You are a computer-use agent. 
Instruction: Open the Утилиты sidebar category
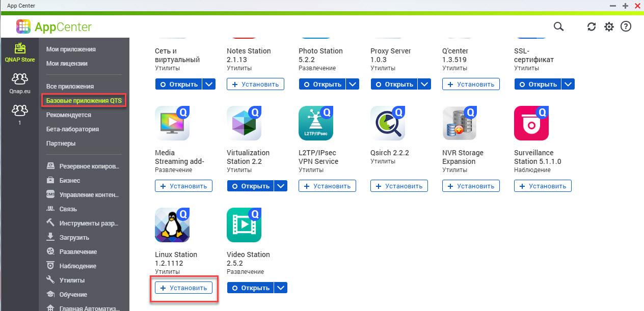point(65,280)
